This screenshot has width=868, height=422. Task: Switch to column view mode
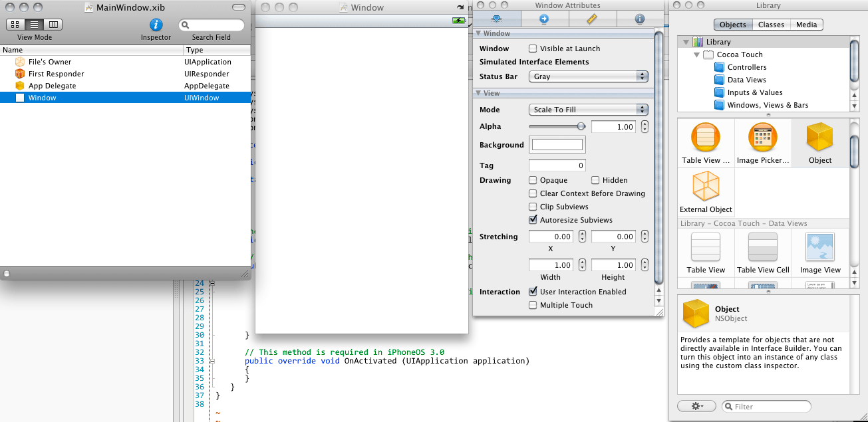[x=53, y=25]
